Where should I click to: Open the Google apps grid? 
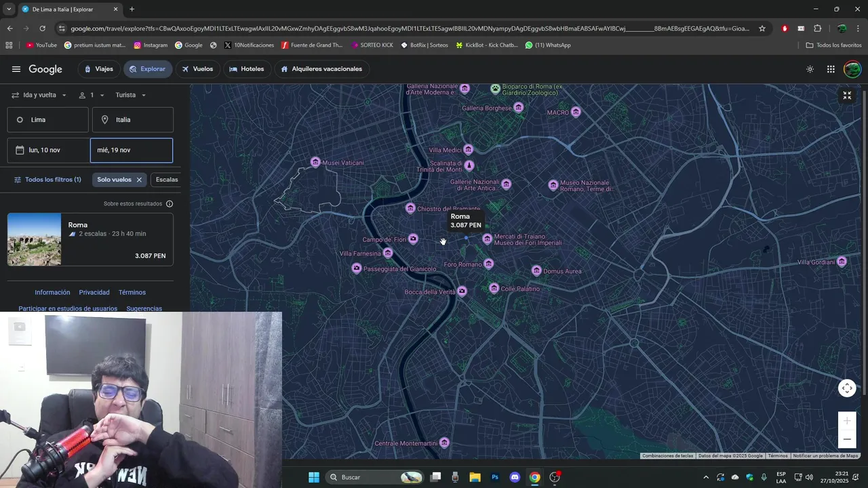(x=831, y=69)
